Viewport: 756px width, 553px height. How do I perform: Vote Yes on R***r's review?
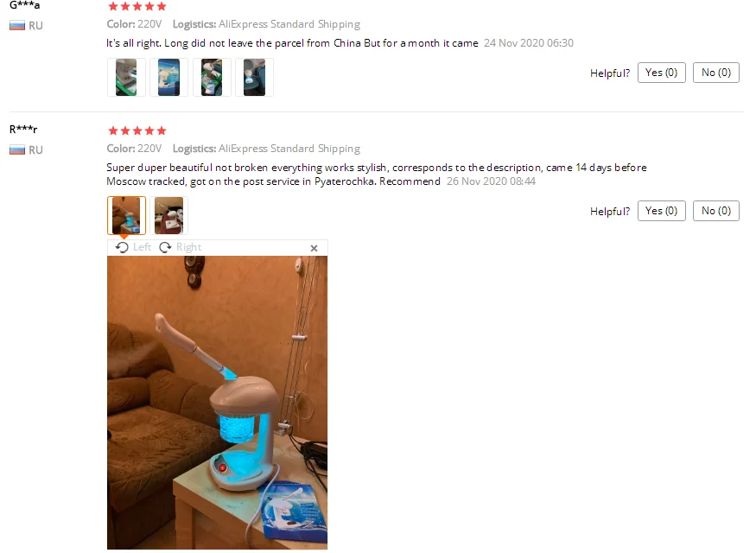[x=662, y=211]
